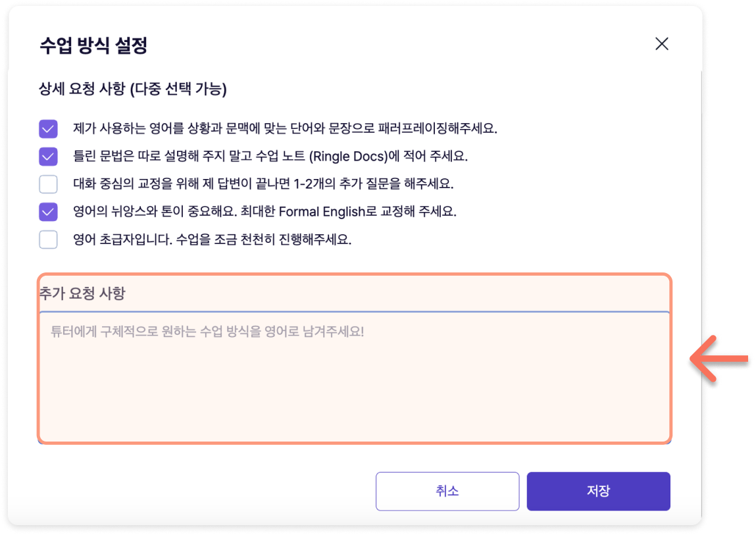Click the 추가 요청 사항 label
Viewport: 756px width, 535px height.
[82, 293]
